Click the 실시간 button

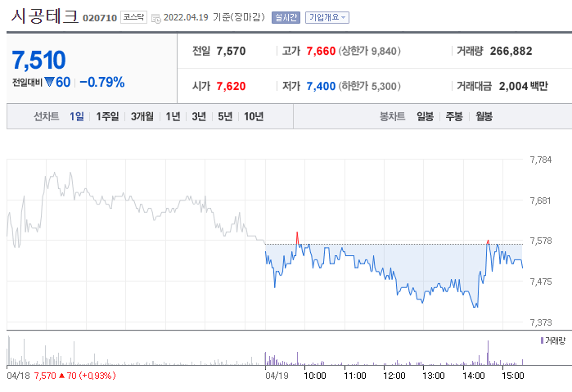tap(286, 17)
